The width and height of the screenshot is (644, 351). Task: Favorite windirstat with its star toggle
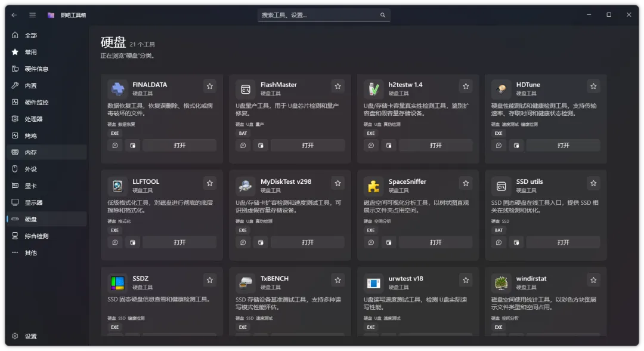click(593, 281)
